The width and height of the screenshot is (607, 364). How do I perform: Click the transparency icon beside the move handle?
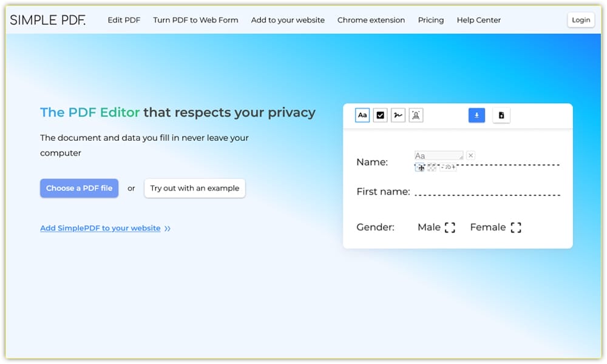pyautogui.click(x=432, y=167)
